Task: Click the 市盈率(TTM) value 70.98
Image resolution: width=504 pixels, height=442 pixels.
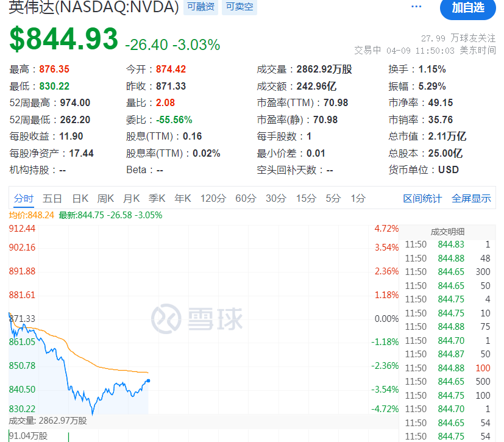Action: 336,103
